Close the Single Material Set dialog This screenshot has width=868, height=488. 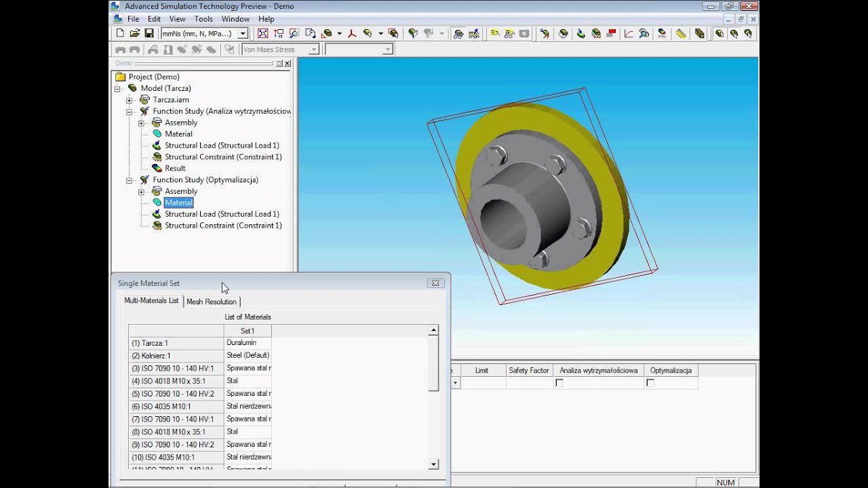point(435,283)
